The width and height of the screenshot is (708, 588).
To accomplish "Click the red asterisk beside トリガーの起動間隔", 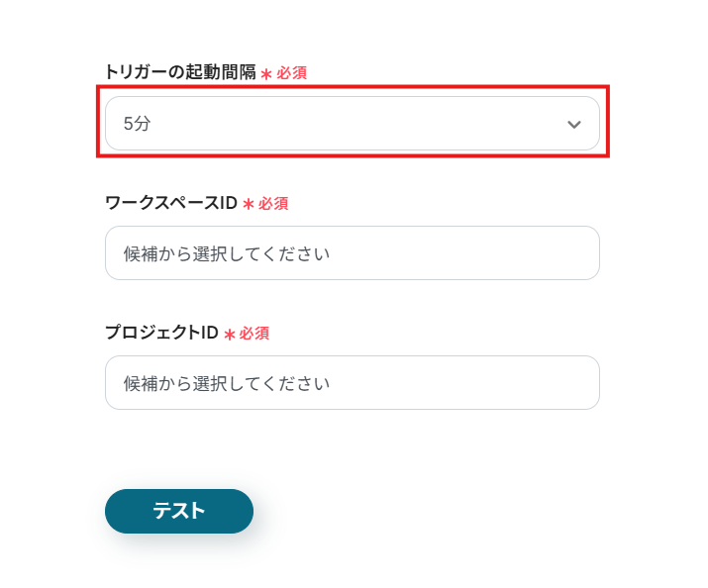I will coord(265,74).
